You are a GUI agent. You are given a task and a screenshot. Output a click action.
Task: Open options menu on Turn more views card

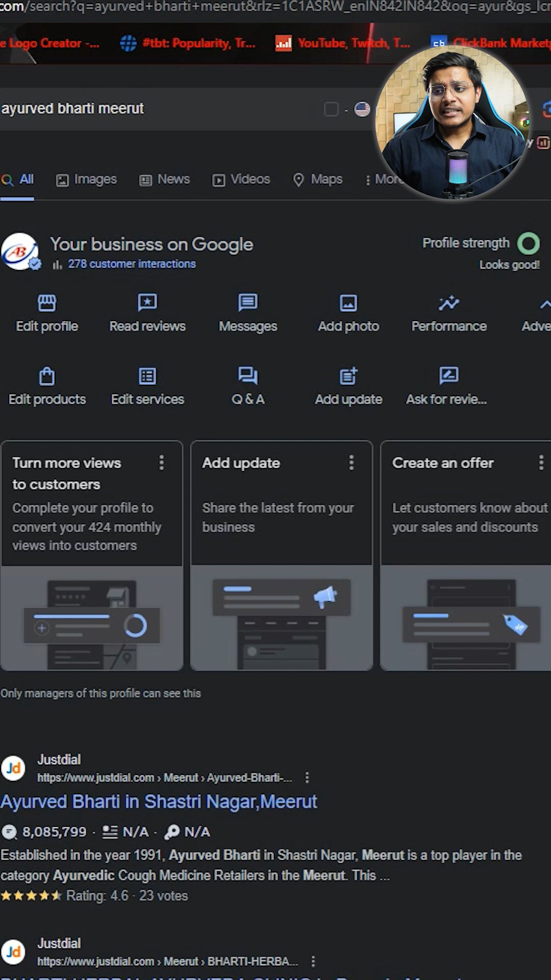point(162,462)
